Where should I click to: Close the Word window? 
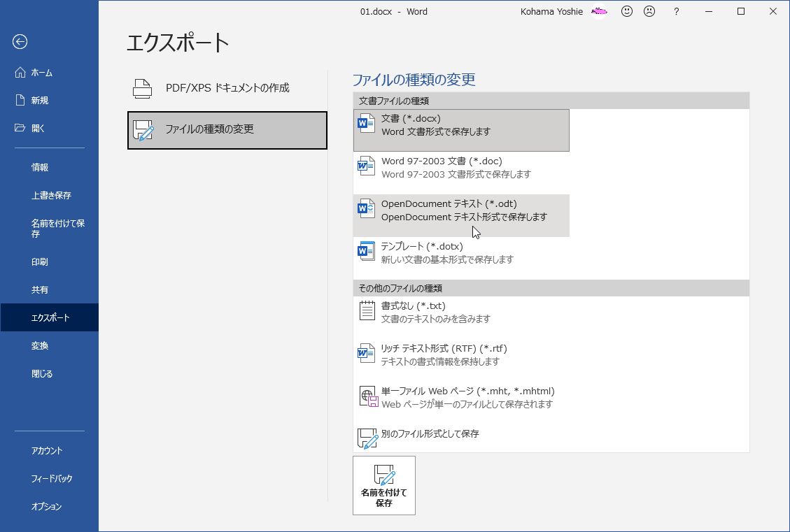[773, 11]
